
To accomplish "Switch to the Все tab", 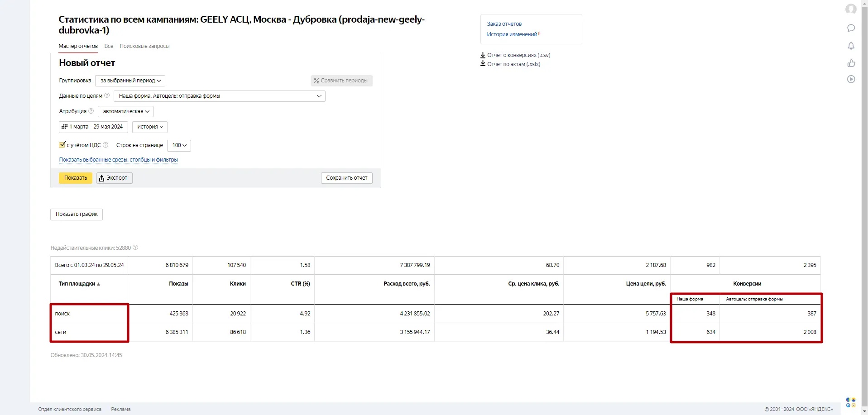I will coord(109,46).
